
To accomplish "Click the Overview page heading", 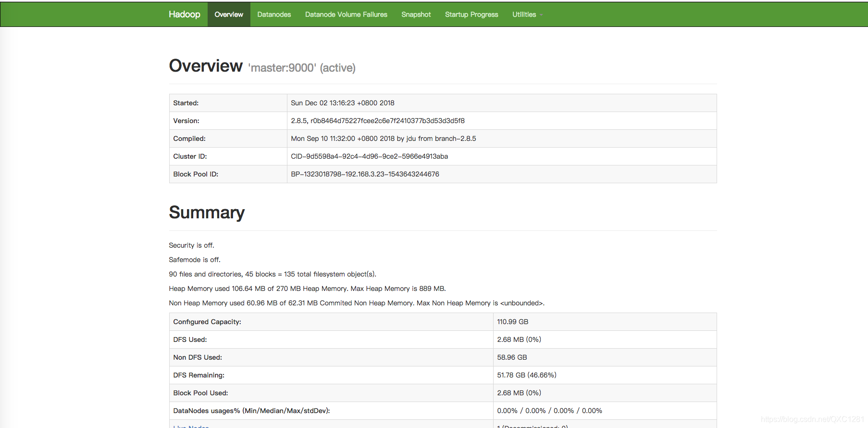I will [206, 66].
